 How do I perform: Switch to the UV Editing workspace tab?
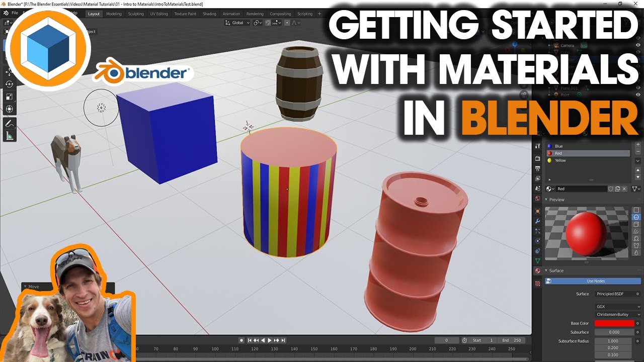tap(159, 14)
